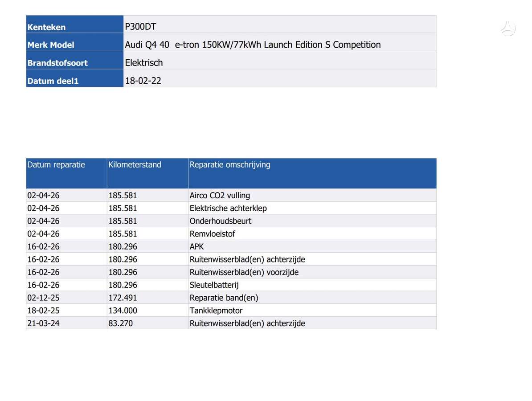Click the Kilometerstand column header
This screenshot has width=532, height=401.
pyautogui.click(x=147, y=173)
